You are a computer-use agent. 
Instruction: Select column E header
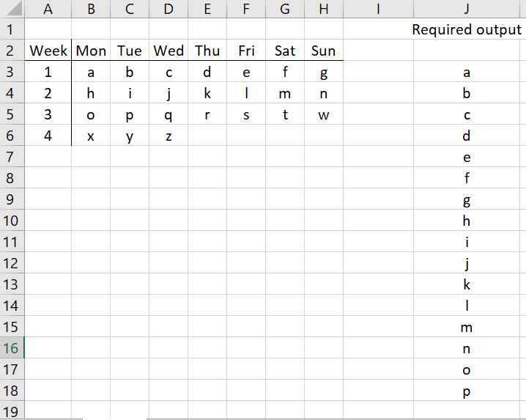click(207, 9)
